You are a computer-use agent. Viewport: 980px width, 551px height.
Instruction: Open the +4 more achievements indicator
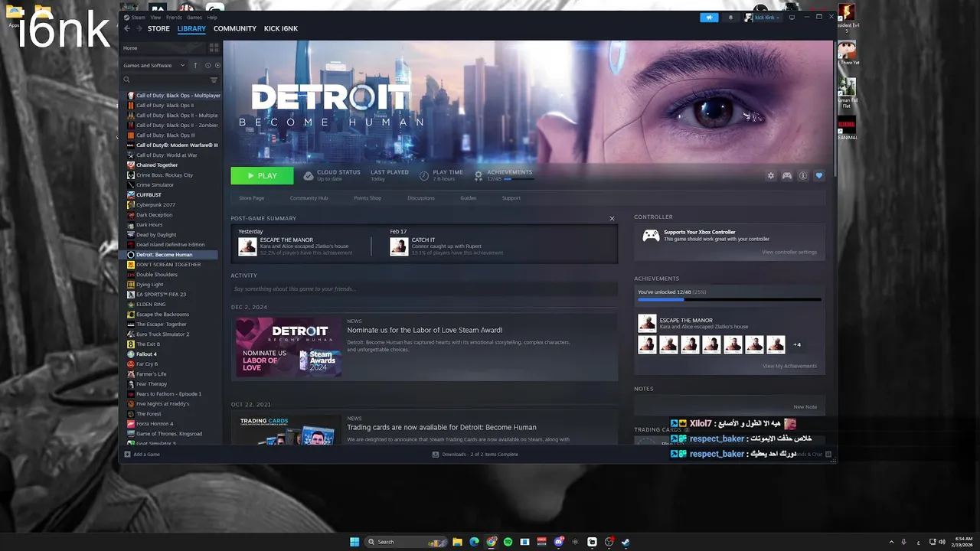point(797,345)
